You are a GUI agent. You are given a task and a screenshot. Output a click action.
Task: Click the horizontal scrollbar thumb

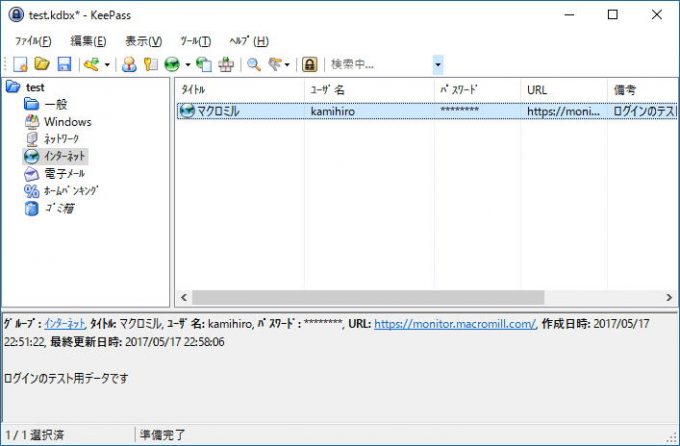point(368,298)
